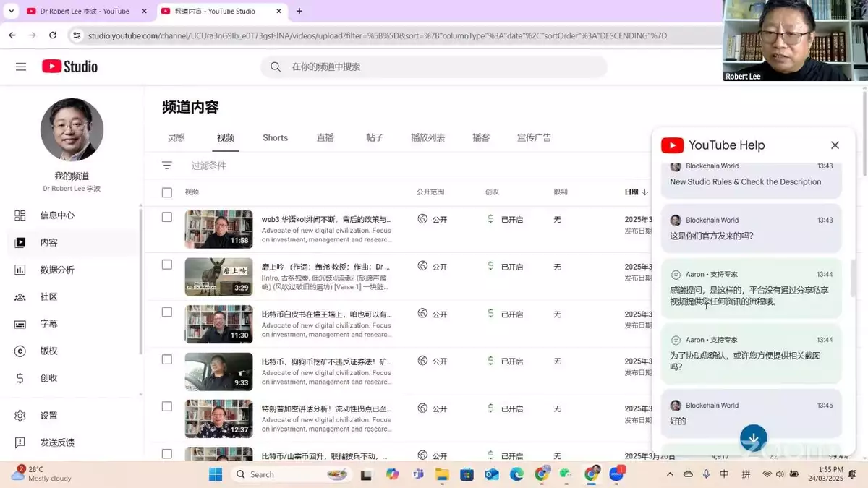This screenshot has width=868, height=488.
Task: Open the hamburger menu beside the Studio logo
Action: pyautogui.click(x=21, y=67)
